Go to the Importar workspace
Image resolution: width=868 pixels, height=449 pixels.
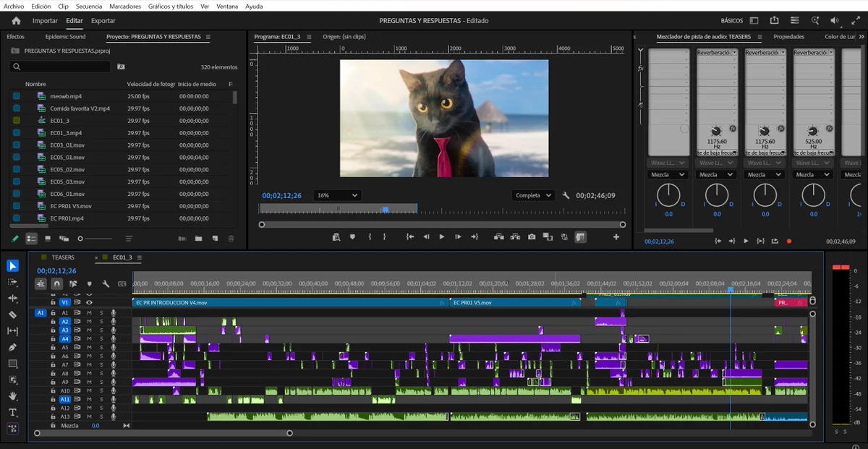(45, 21)
